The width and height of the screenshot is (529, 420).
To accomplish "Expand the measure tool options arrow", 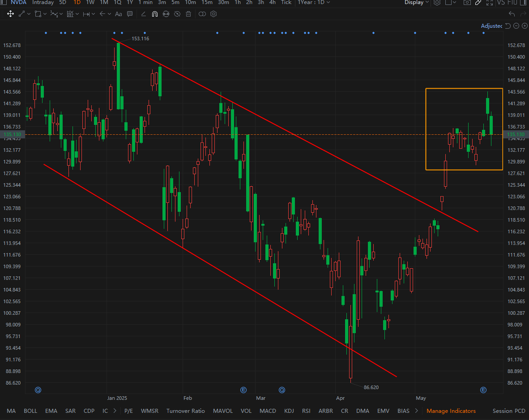I will click(x=77, y=14).
